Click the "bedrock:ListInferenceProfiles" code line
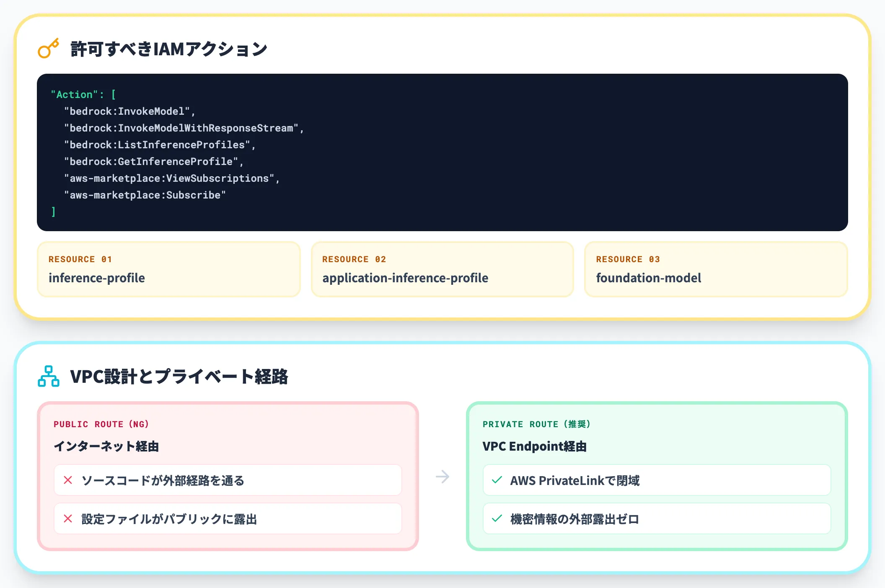This screenshot has width=885, height=588. click(160, 145)
